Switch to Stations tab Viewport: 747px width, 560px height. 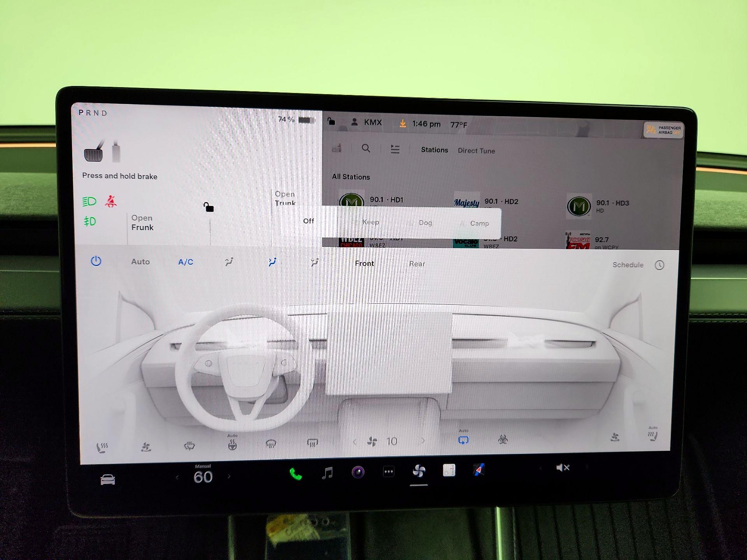click(435, 150)
